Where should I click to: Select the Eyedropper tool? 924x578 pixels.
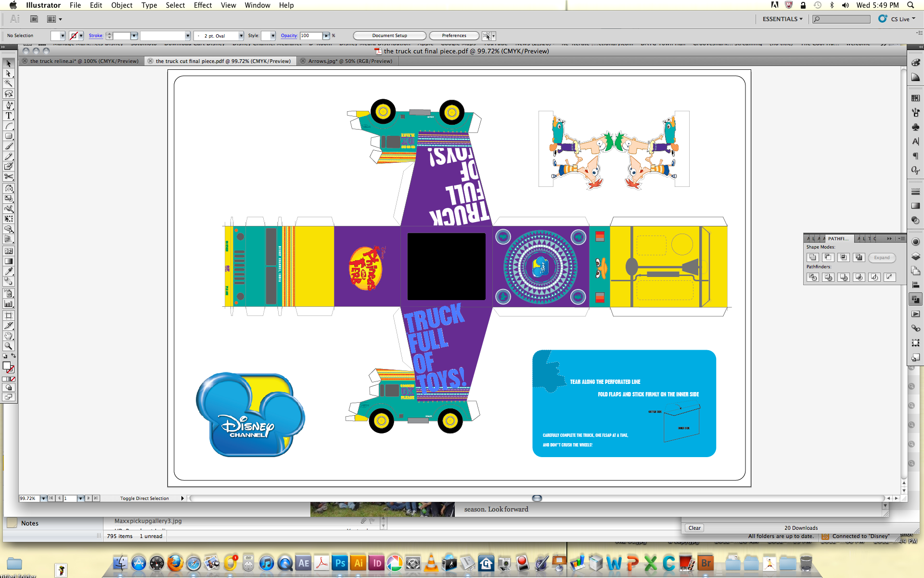(8, 271)
